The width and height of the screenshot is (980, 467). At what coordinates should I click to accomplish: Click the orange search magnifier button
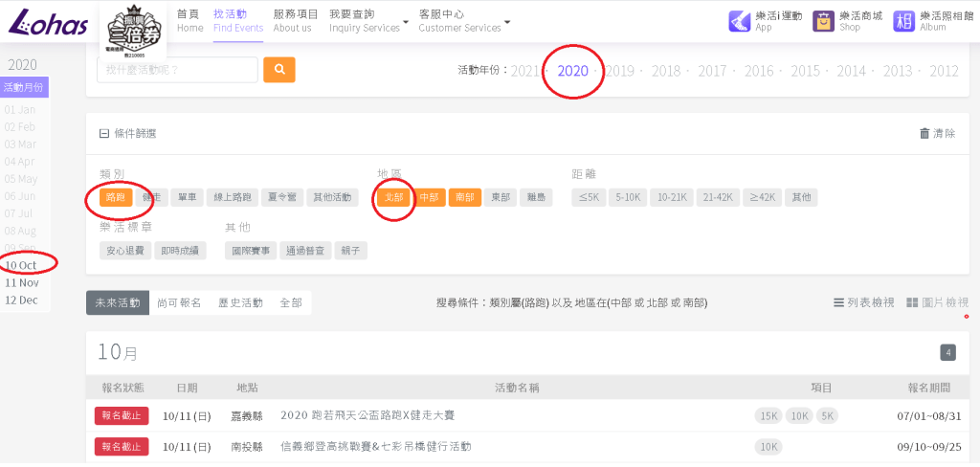click(279, 70)
